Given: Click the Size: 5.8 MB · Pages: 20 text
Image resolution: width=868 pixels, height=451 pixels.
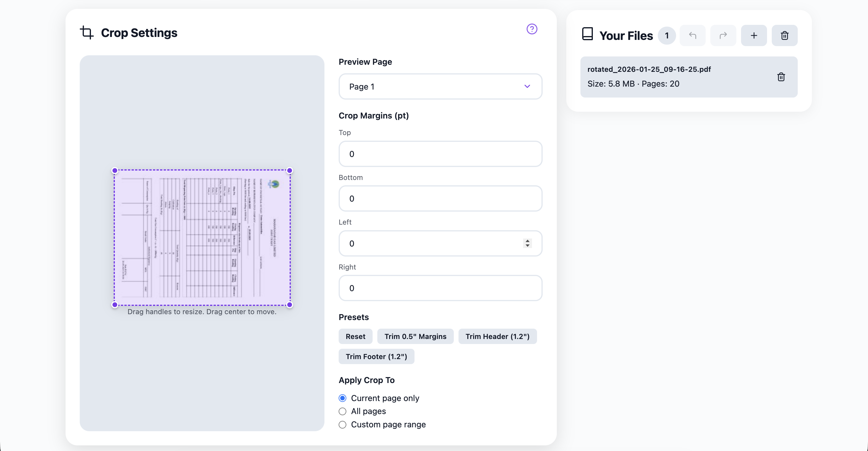Looking at the screenshot, I should coord(633,84).
